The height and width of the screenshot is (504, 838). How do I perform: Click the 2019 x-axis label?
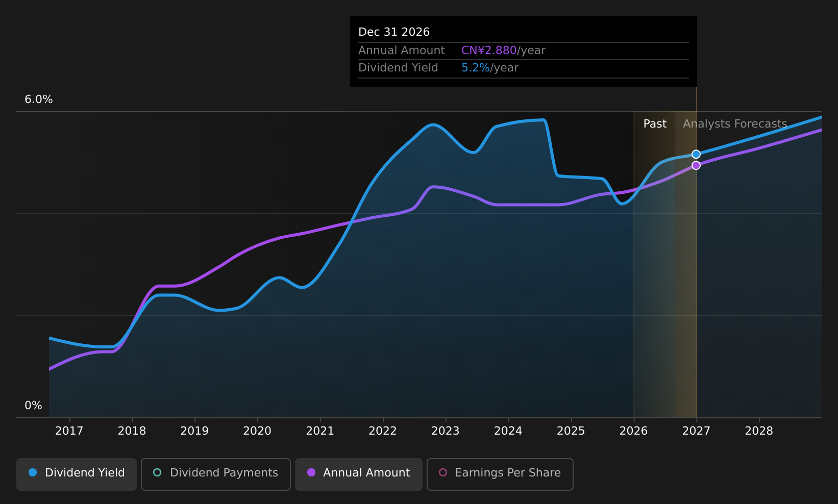click(x=194, y=431)
